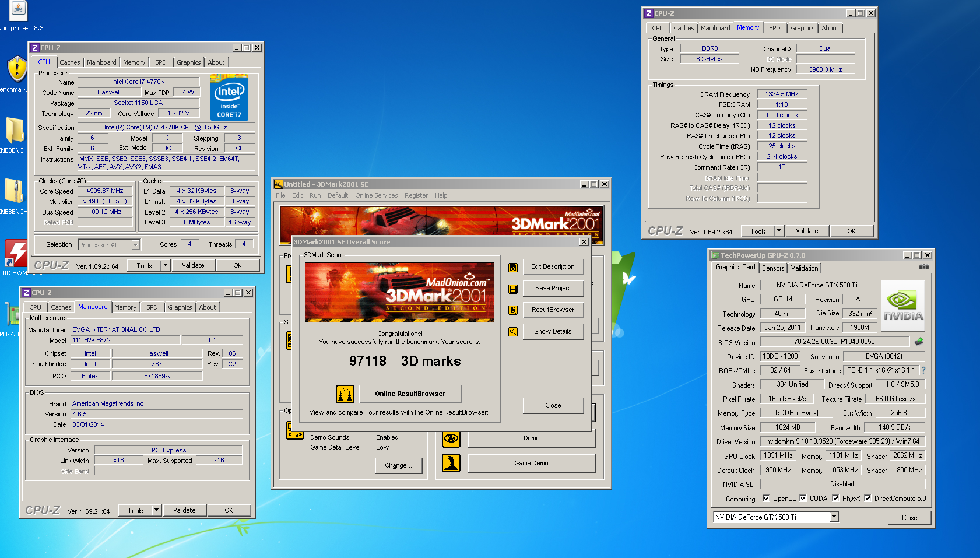Open the GeForce GTX 560 Ti dropdown in GPU-Z
The image size is (980, 558).
[x=834, y=517]
